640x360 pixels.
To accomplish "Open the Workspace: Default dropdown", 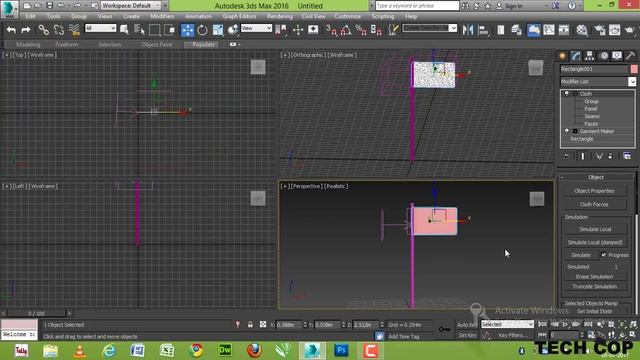I will coord(131,6).
